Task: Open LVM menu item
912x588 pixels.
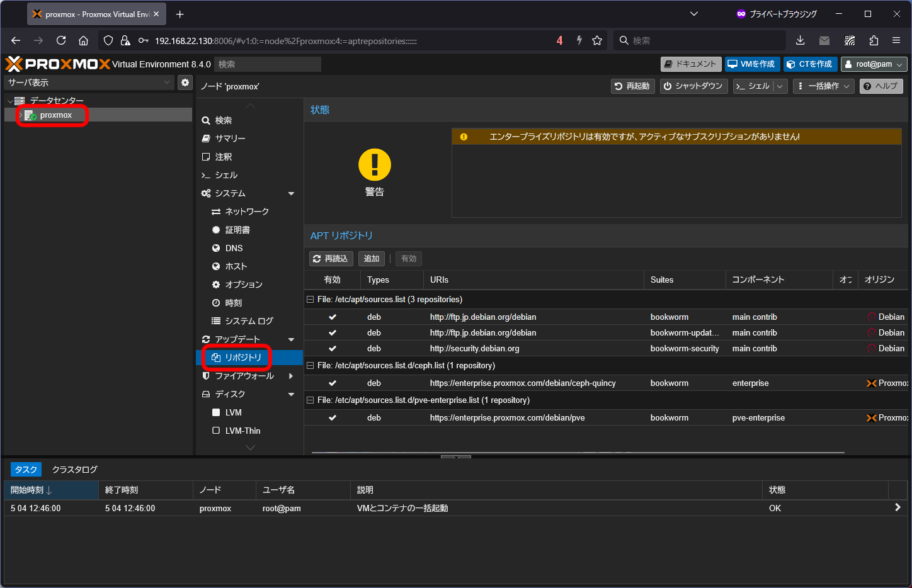Action: point(249,412)
